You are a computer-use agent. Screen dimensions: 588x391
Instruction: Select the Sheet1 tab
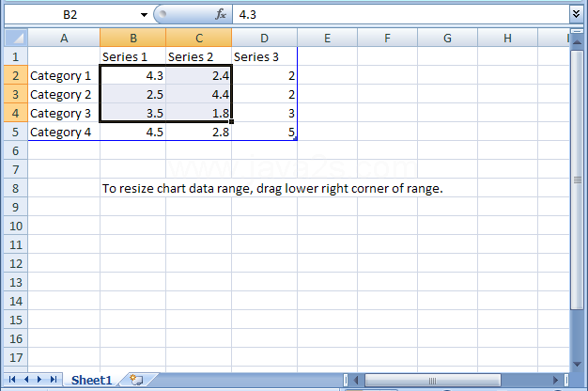click(91, 380)
